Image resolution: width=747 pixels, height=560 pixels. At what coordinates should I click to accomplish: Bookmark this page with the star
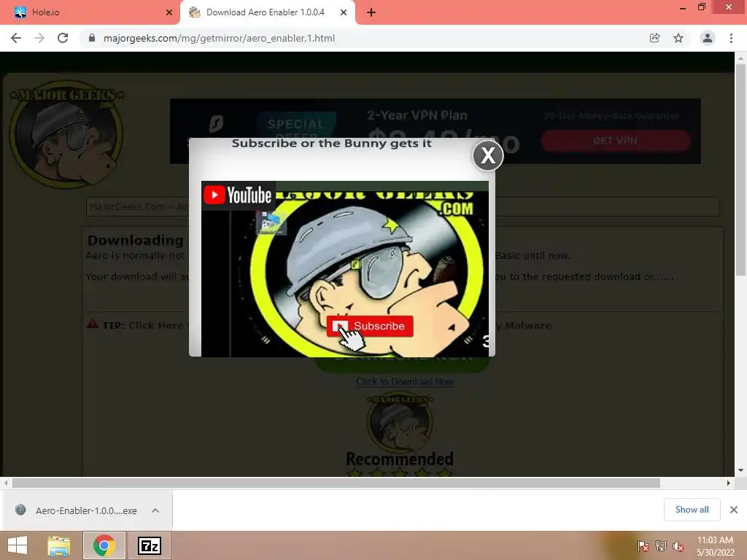pos(678,38)
